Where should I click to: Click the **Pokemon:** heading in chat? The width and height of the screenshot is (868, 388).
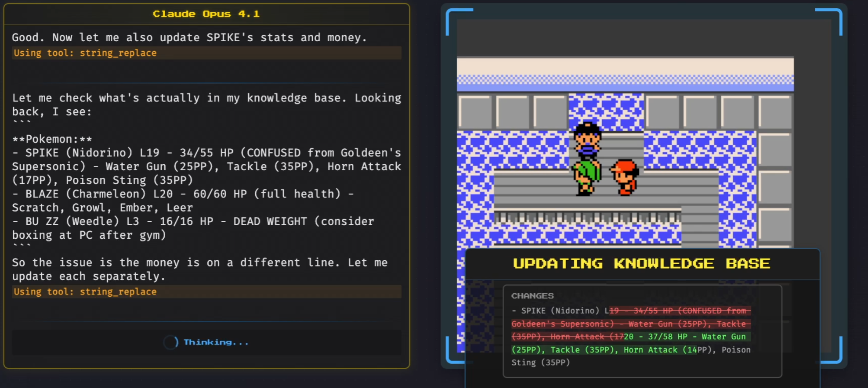52,139
